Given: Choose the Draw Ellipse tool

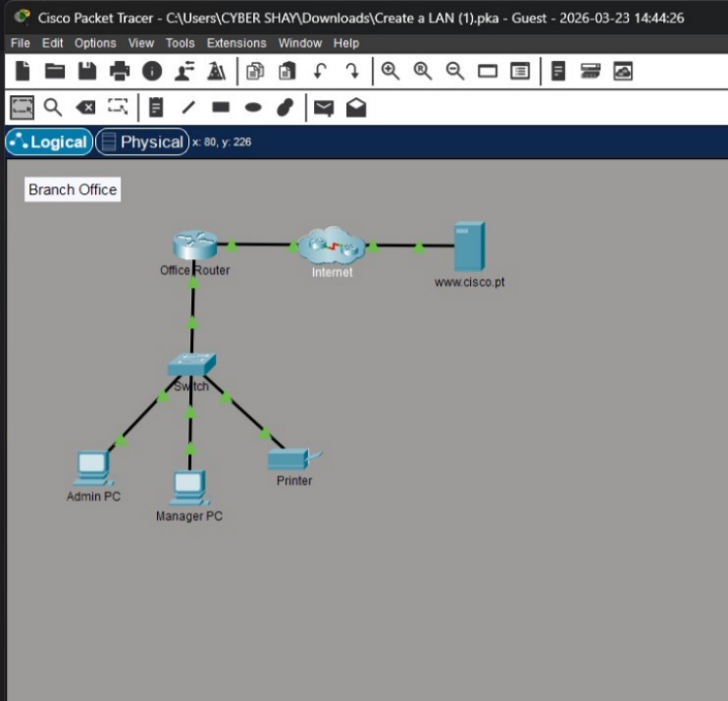Looking at the screenshot, I should (253, 108).
